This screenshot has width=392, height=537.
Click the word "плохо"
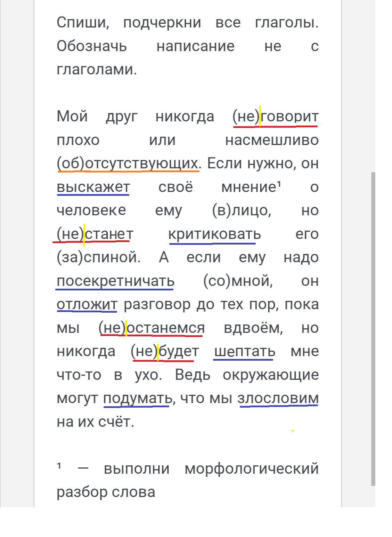pos(78,140)
